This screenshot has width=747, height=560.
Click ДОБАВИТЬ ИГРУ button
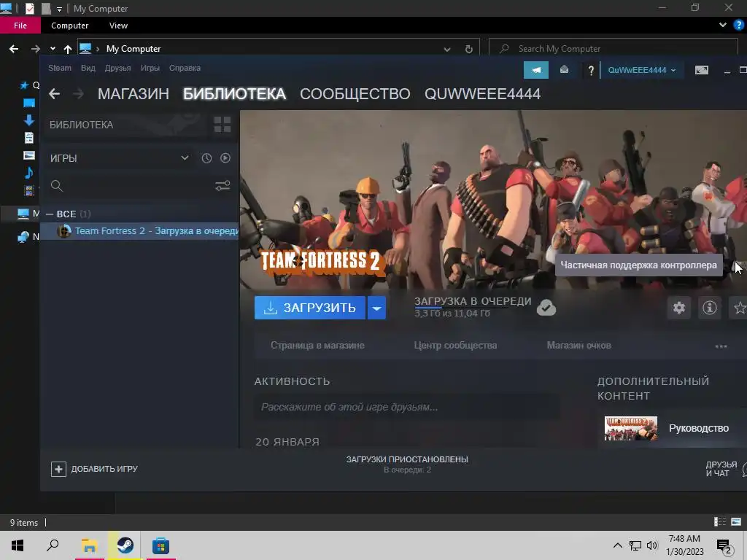(x=94, y=469)
